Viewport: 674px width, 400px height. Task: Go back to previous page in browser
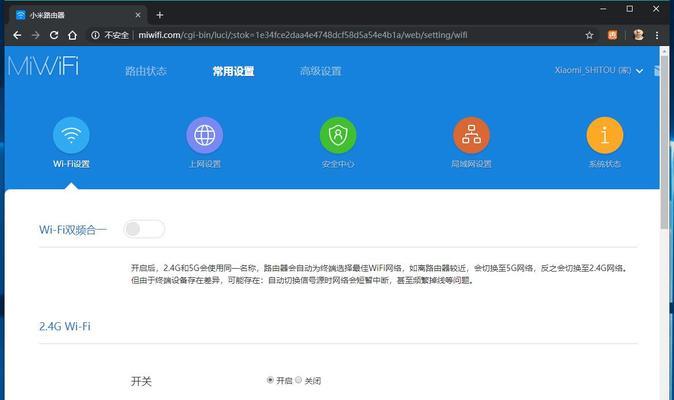(x=17, y=35)
